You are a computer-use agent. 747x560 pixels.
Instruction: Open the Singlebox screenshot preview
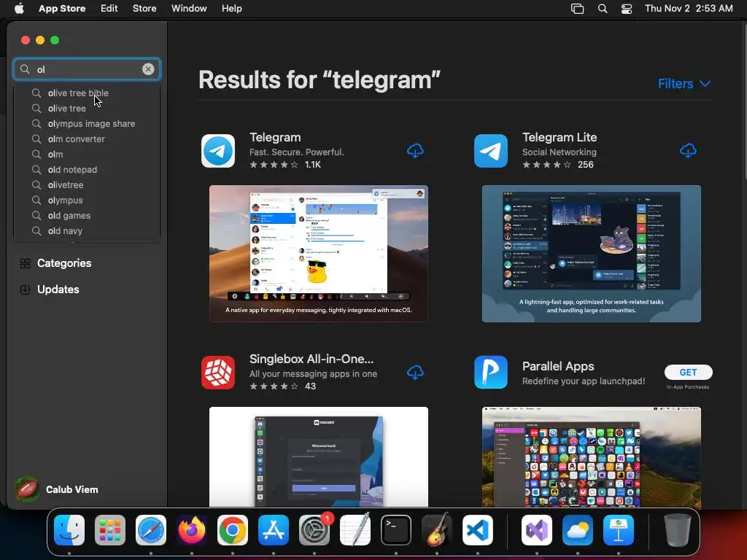coord(319,456)
